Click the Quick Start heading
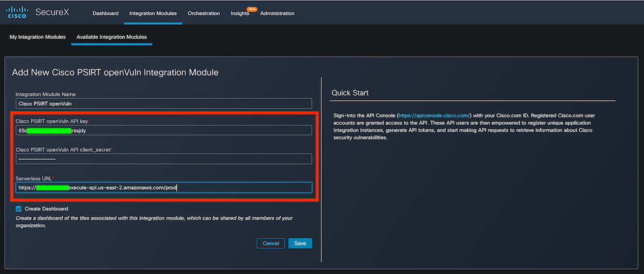This screenshot has height=274, width=644. (x=350, y=93)
